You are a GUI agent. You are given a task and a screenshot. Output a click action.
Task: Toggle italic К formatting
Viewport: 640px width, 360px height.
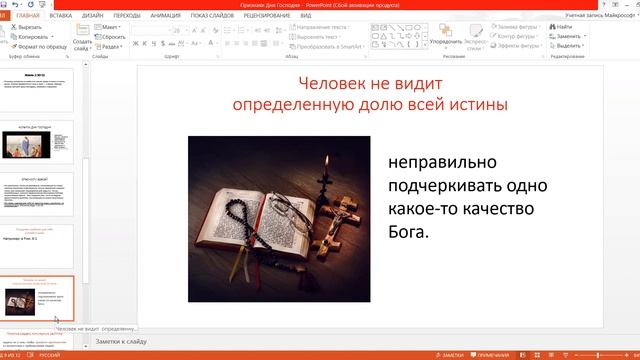click(x=144, y=43)
